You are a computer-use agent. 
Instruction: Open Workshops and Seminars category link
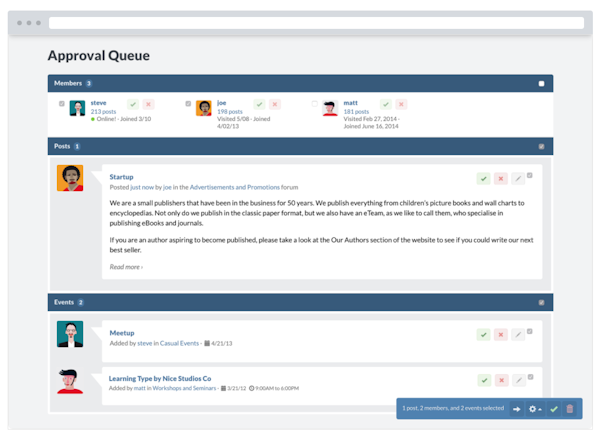(x=184, y=388)
